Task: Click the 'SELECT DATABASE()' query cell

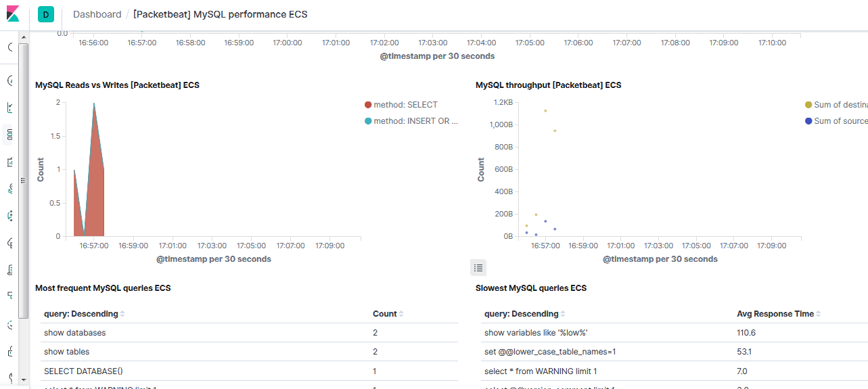Action: tap(83, 371)
